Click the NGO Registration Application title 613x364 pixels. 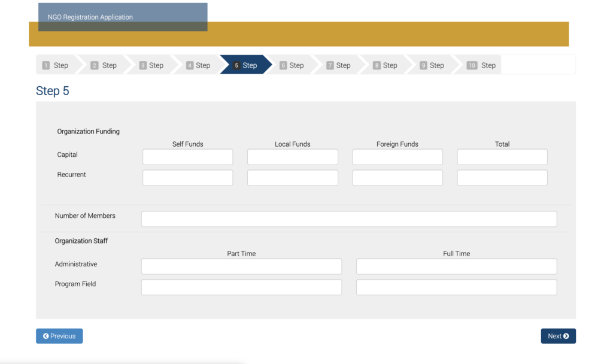click(x=90, y=17)
